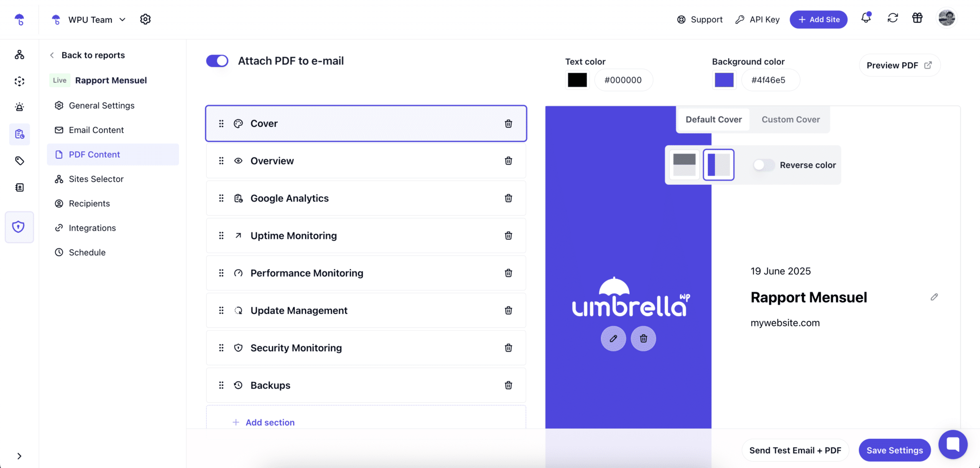The height and width of the screenshot is (468, 980).
Task: Collapse the sidebar with the chevron arrow
Action: coord(19,456)
